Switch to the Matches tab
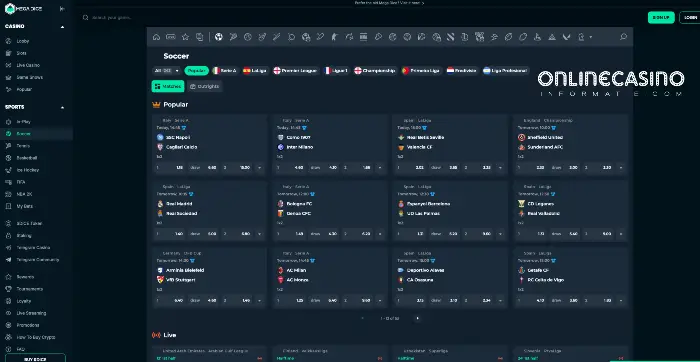The height and width of the screenshot is (362, 700). pos(168,86)
